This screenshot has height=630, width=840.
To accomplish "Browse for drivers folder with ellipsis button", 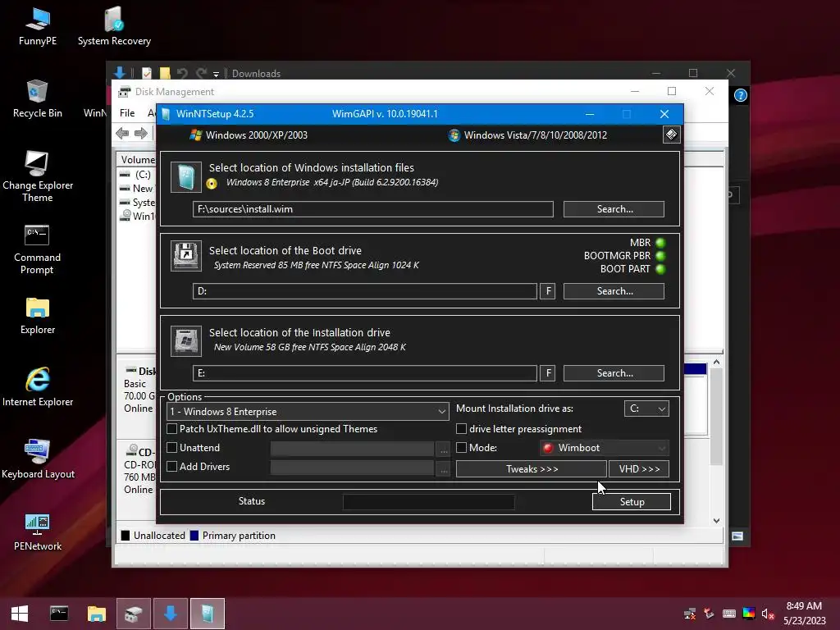I will tap(444, 468).
